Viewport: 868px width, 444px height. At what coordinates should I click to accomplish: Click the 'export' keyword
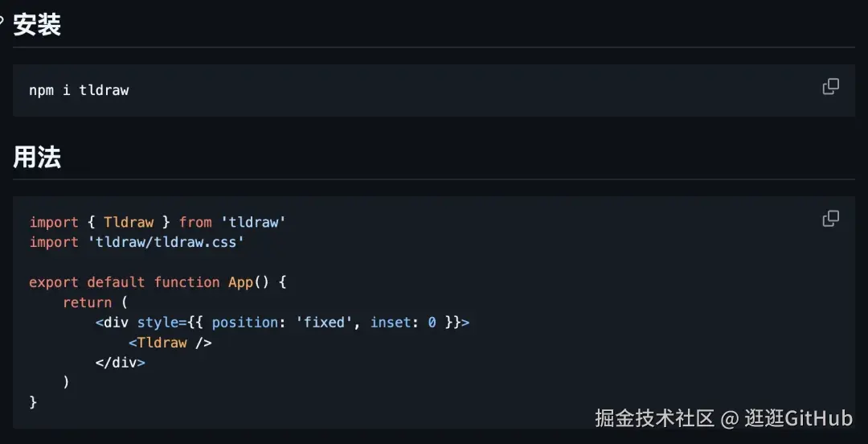click(x=55, y=282)
